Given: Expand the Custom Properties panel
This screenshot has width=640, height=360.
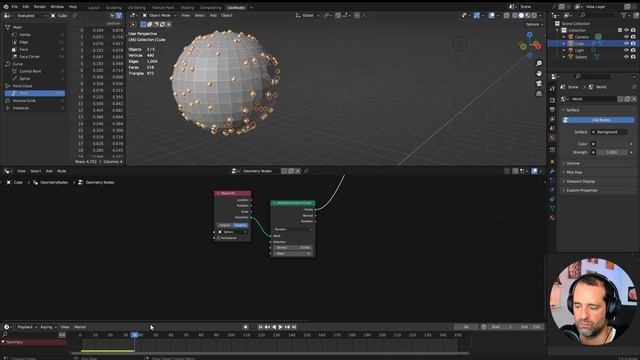Looking at the screenshot, I should 582,190.
